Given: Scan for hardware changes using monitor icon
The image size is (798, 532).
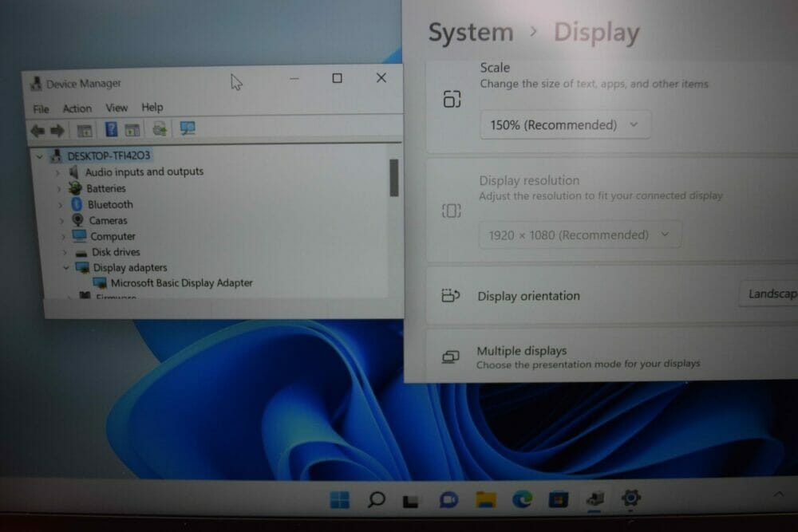Looking at the screenshot, I should point(188,128).
